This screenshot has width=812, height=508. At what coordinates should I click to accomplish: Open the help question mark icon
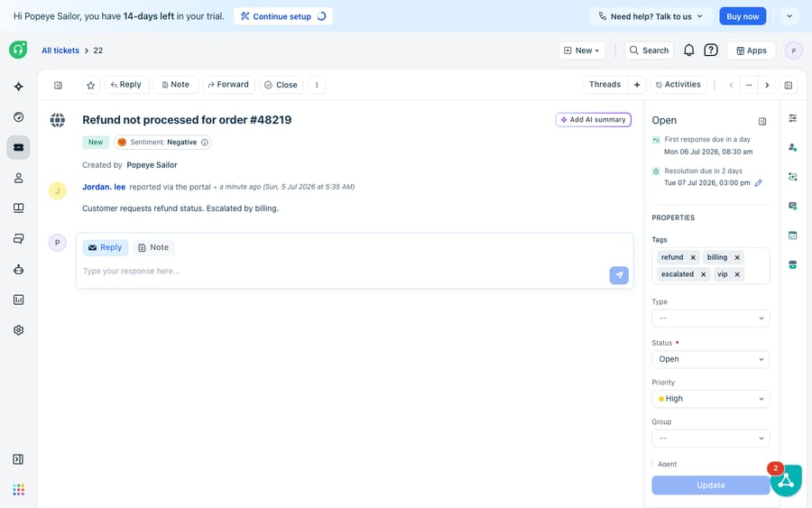pos(711,51)
